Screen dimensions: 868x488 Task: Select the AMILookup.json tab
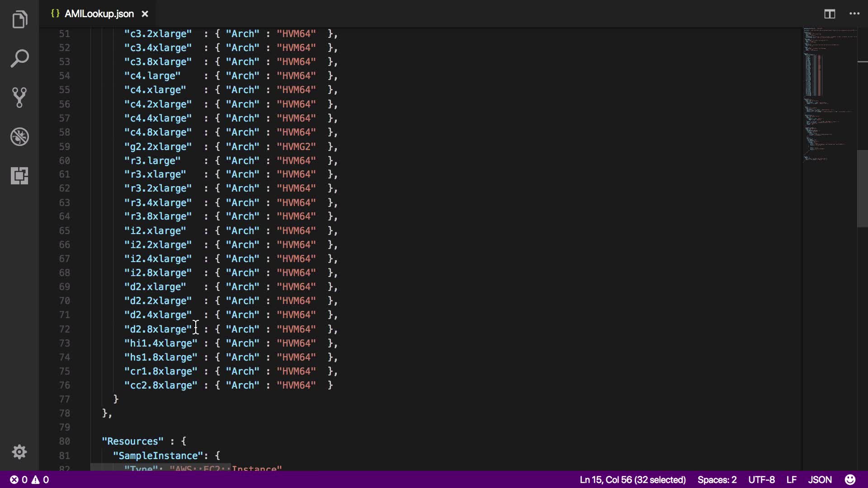click(99, 14)
